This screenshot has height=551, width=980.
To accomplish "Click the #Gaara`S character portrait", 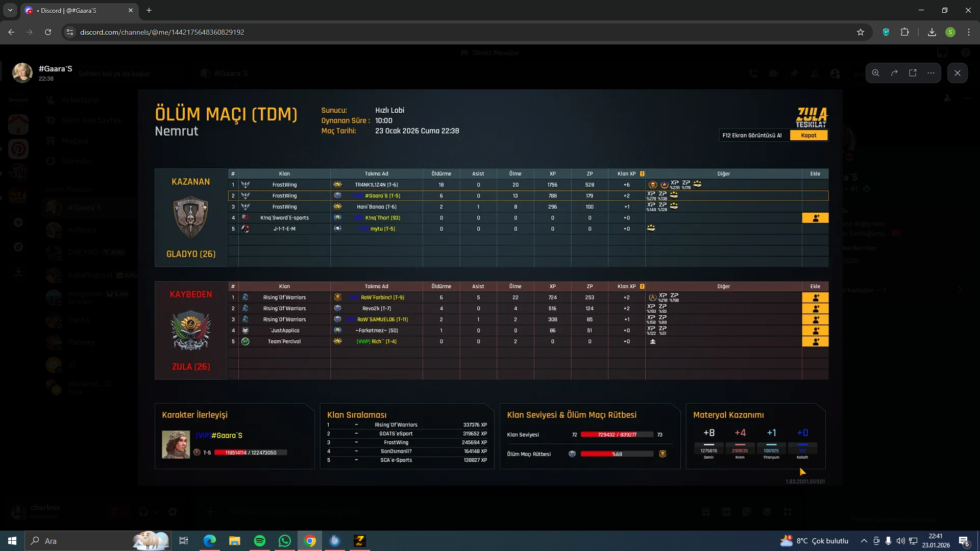I will tap(176, 444).
